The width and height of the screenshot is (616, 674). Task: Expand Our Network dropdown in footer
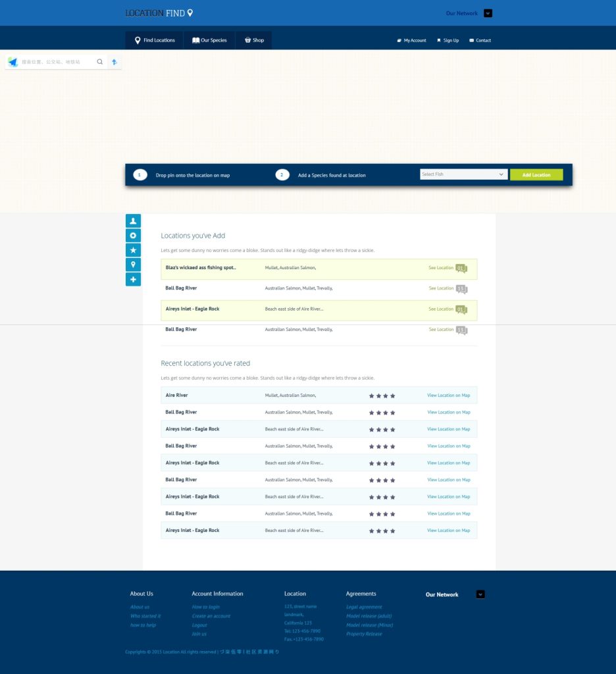[480, 594]
